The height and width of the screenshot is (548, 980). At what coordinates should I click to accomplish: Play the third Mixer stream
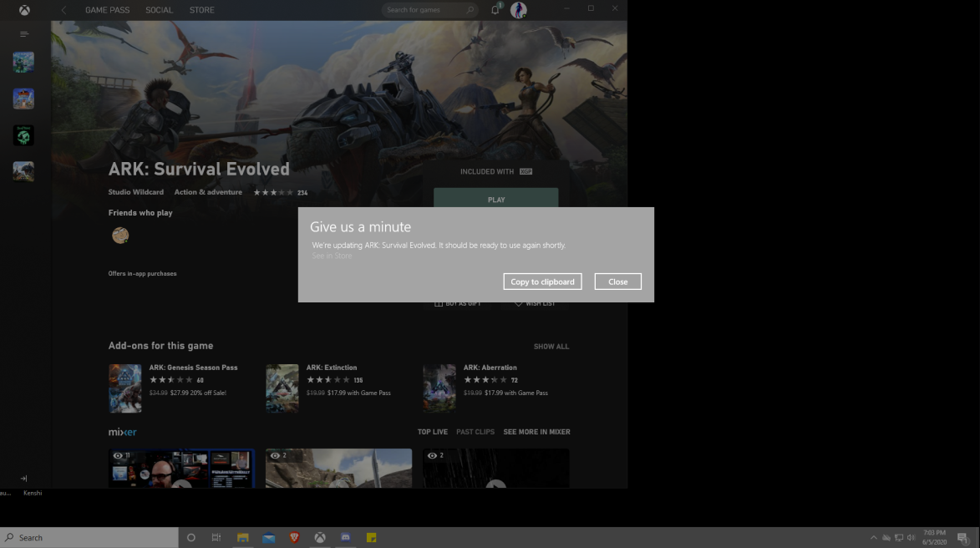495,469
